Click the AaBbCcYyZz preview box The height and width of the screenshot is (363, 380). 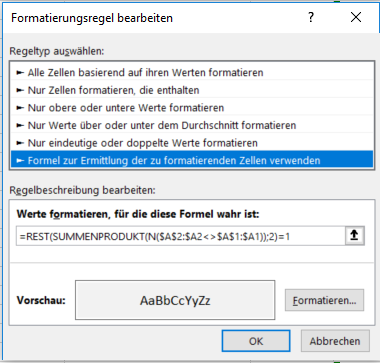click(x=175, y=300)
